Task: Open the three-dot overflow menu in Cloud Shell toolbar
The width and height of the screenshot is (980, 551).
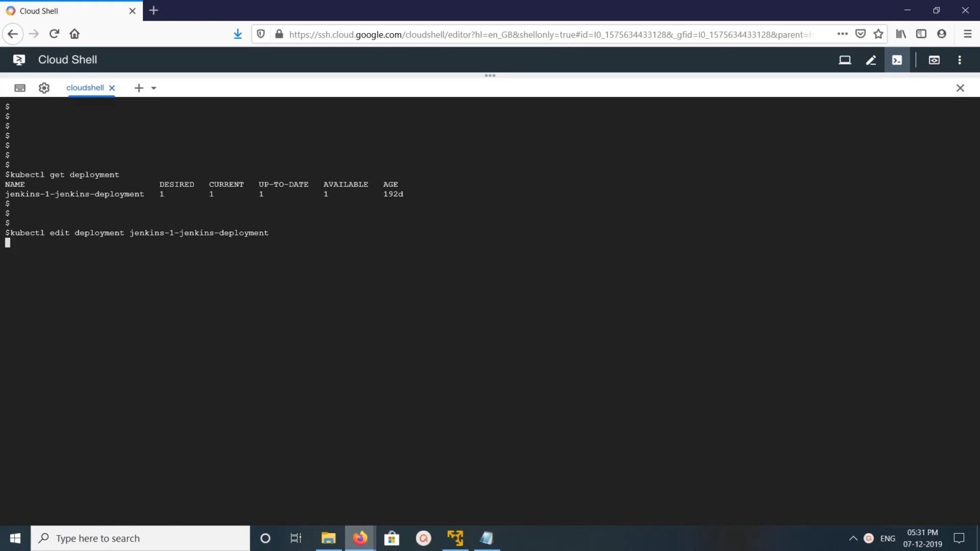Action: 960,59
